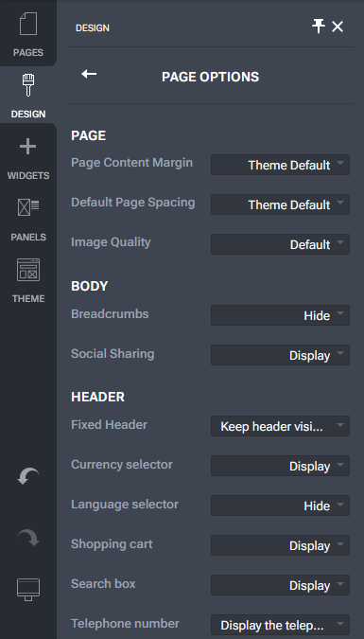
Task: Open the Theme section
Action: [x=28, y=280]
